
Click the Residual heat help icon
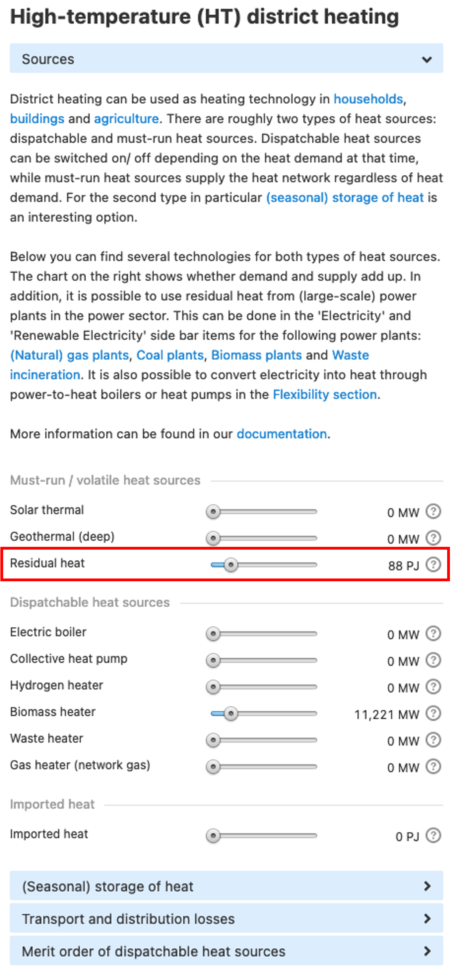click(x=433, y=564)
